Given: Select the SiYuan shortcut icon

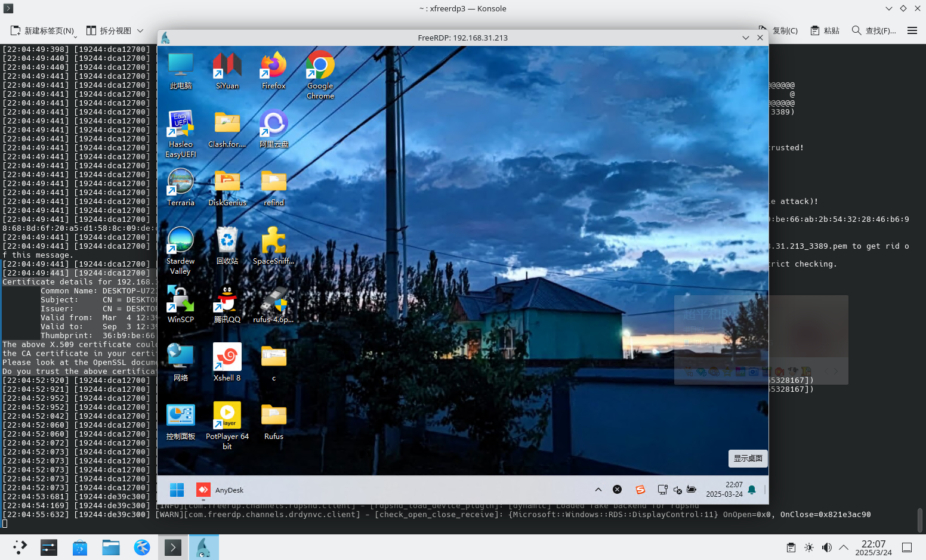Looking at the screenshot, I should 227,70.
